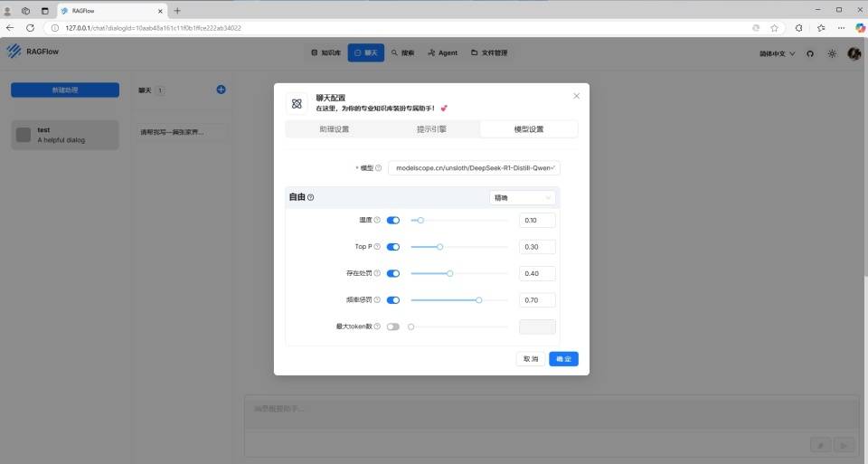Viewport: 868px width, 464px height.
Task: Open browser extensions icon
Action: (x=798, y=28)
